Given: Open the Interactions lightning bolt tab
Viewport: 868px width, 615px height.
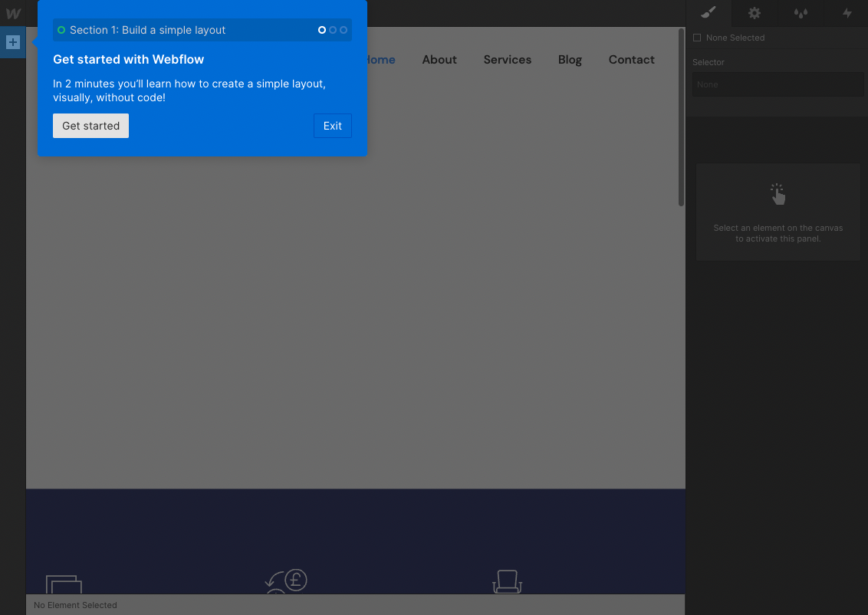Looking at the screenshot, I should [847, 13].
